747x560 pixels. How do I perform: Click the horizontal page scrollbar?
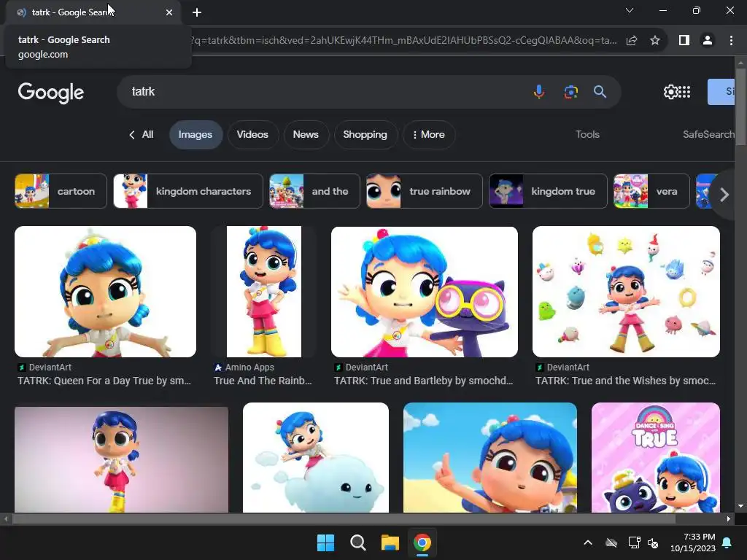click(x=344, y=519)
